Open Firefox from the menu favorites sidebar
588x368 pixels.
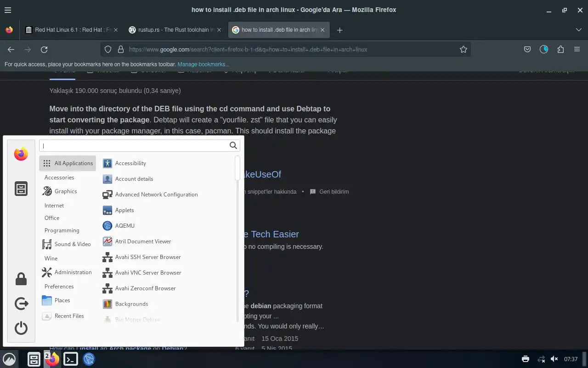pos(21,154)
